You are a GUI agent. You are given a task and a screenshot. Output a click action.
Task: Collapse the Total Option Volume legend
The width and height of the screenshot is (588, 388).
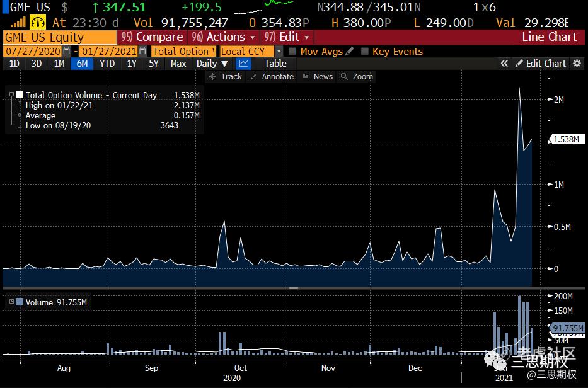(x=11, y=95)
